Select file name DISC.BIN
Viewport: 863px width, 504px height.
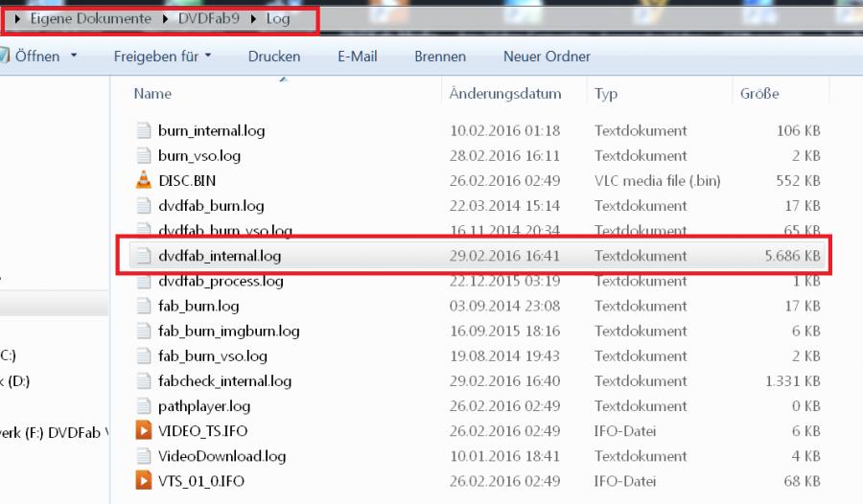pos(187,180)
